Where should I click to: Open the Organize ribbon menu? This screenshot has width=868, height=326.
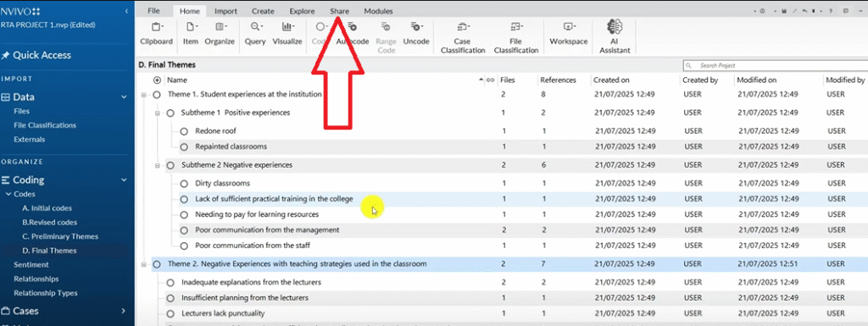point(220,34)
